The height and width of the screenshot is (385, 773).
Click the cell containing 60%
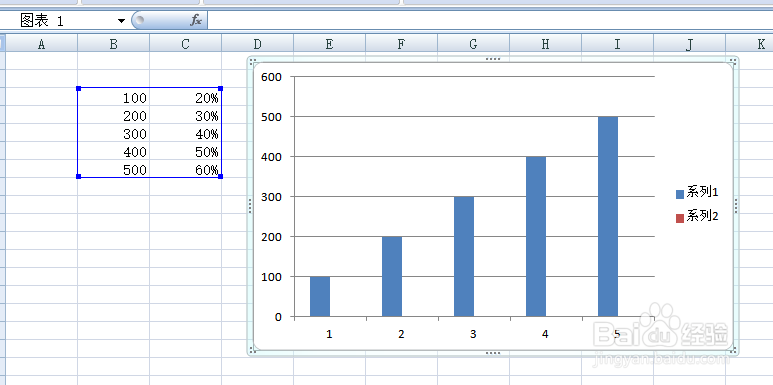[x=185, y=170]
